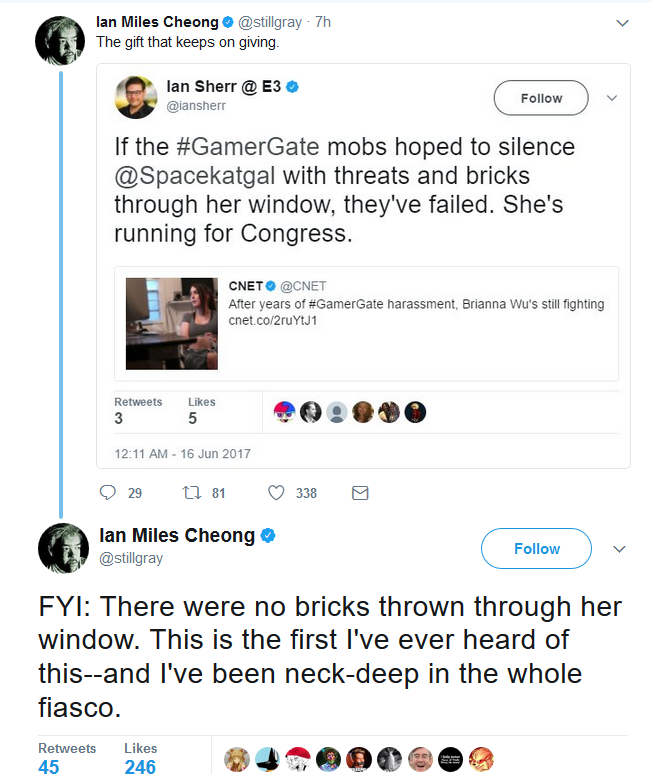This screenshot has height=774, width=652.
Task: View the CNET article thumbnail image
Action: point(172,323)
